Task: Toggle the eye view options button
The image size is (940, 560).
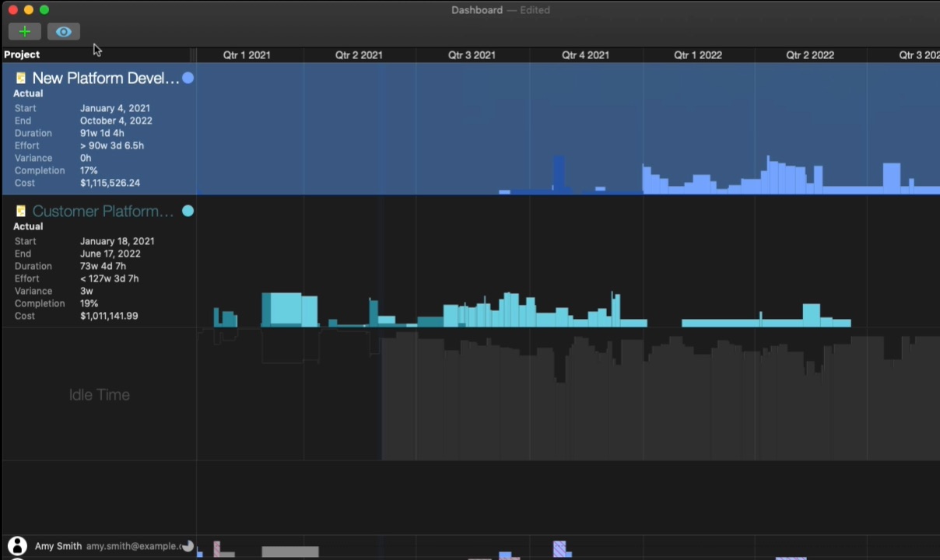Action: point(64,32)
